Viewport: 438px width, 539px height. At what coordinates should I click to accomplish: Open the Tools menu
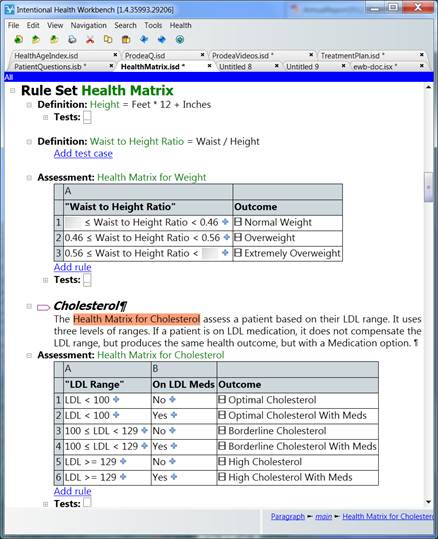tap(153, 25)
